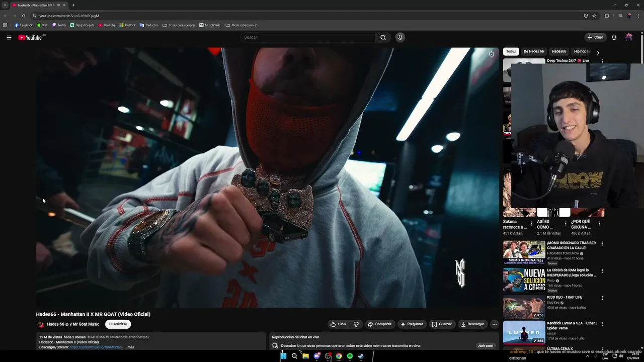The image size is (644, 362).
Task: Open File Explorer from the taskbar
Action: (x=305, y=356)
